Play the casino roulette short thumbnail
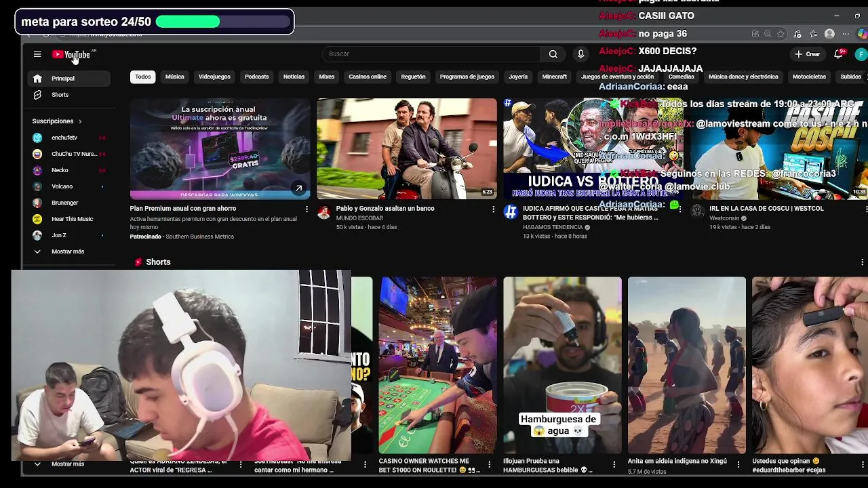 pos(437,365)
